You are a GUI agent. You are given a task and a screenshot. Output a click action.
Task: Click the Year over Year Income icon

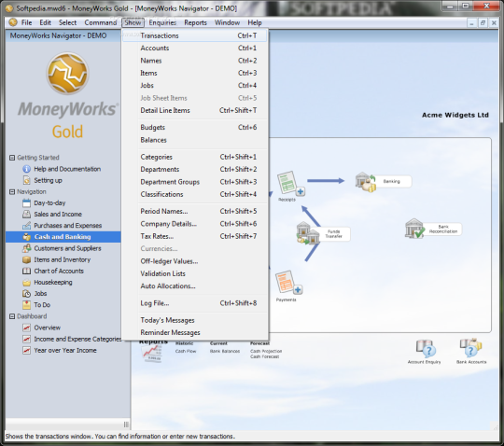coord(27,350)
